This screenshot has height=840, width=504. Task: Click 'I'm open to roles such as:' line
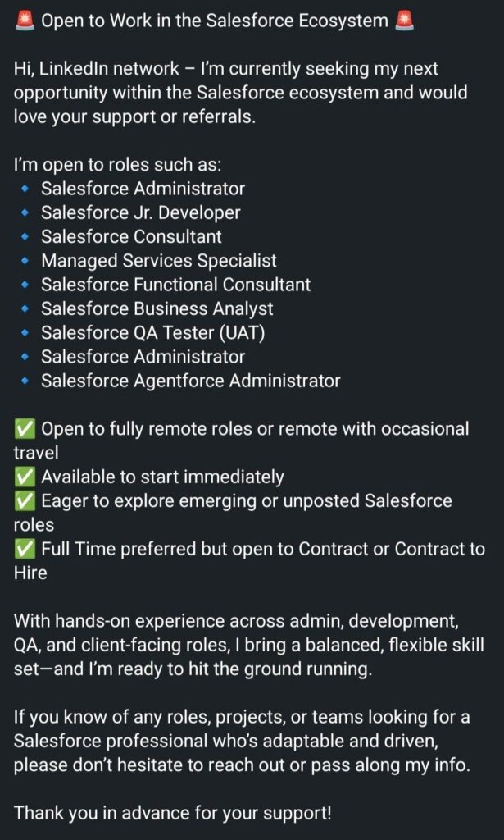[x=117, y=165]
